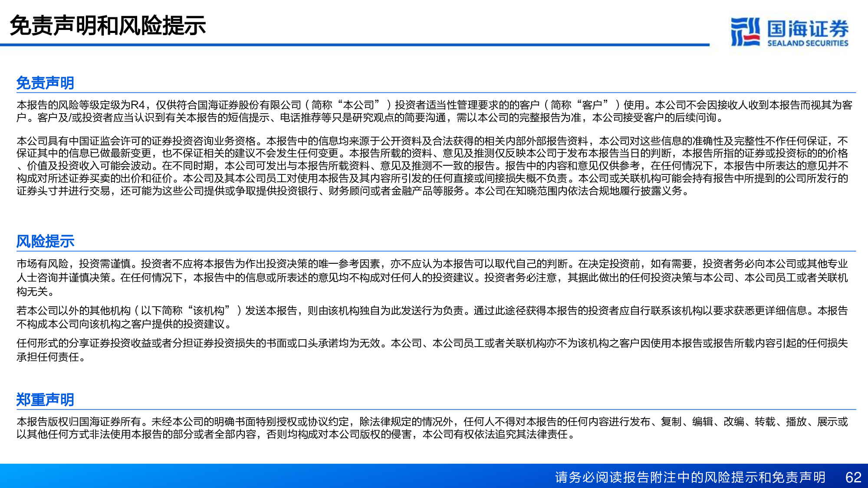Screen dimensions: 868x488
Task: Click the divider line below 免责声明
Action: (434, 92)
